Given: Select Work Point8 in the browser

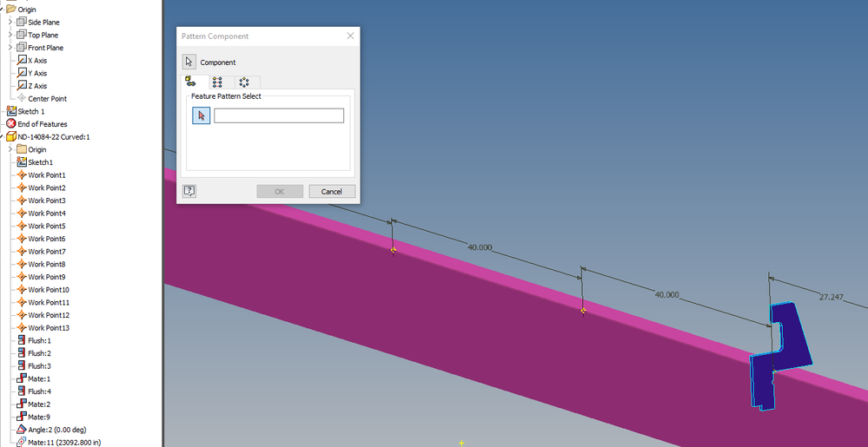Looking at the screenshot, I should [x=47, y=264].
